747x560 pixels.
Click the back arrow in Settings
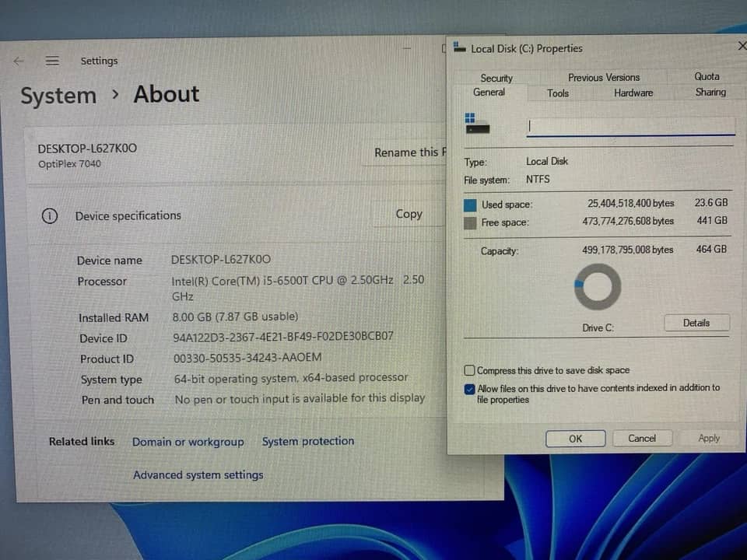19,61
